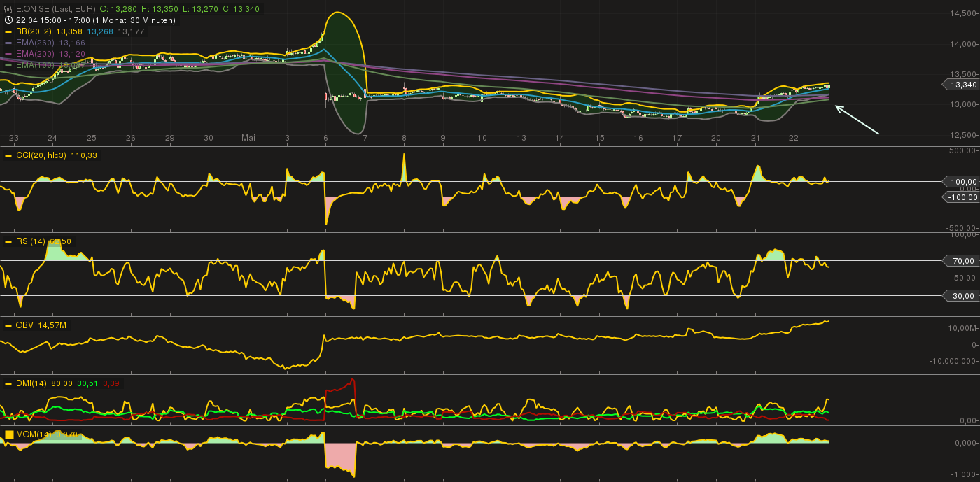The height and width of the screenshot is (482, 980).
Task: Click the red DMI value 3,39
Action: point(111,383)
